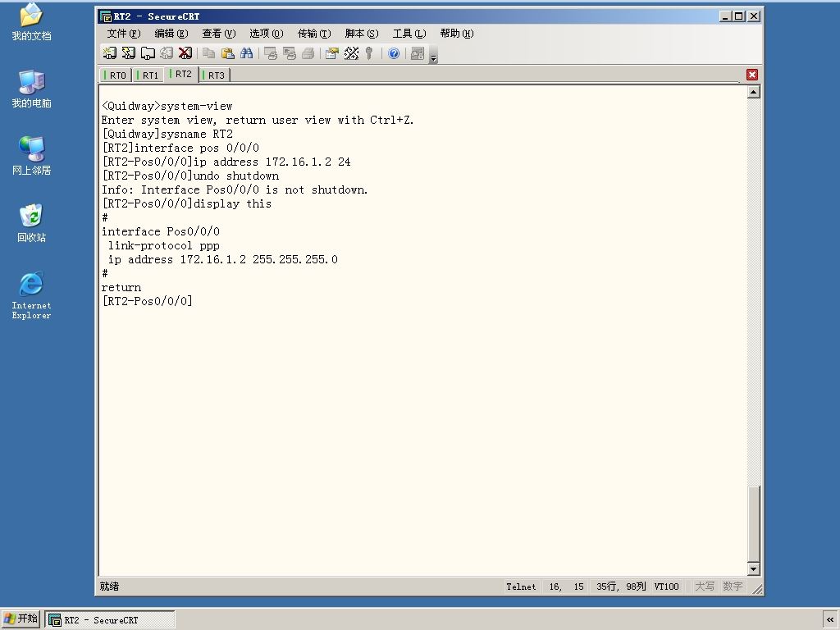Click RT2 - SecureCRT taskbar button
840x630 pixels.
(109, 620)
